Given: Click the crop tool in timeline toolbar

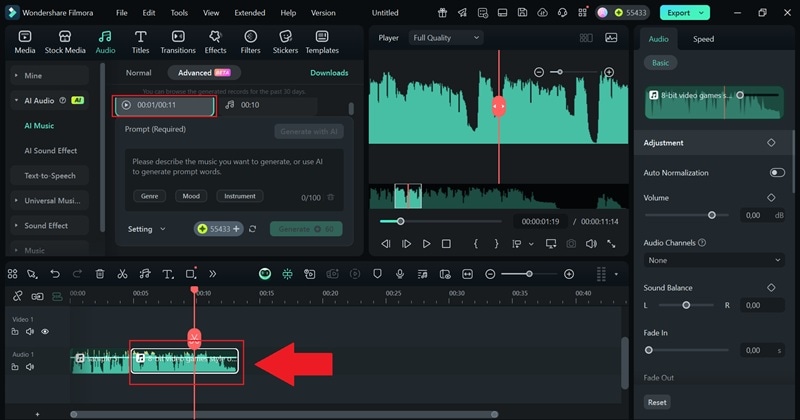Looking at the screenshot, I should coord(191,274).
